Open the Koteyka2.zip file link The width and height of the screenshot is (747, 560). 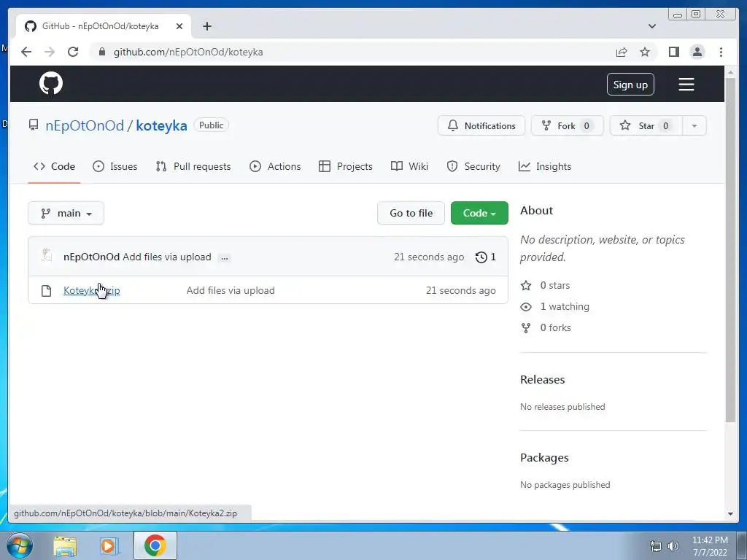91,290
